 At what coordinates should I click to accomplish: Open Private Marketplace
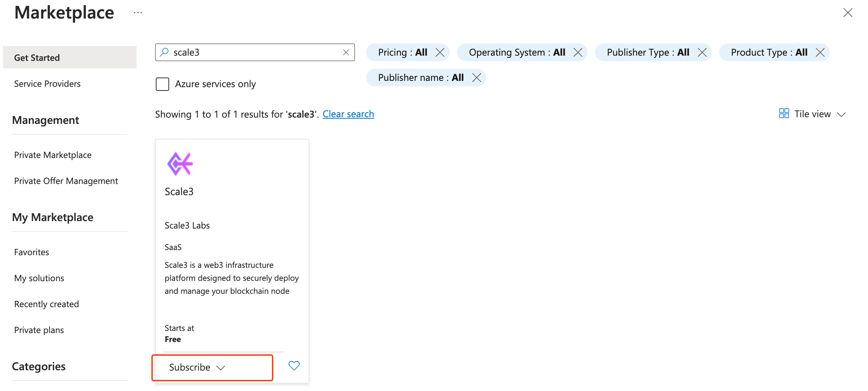click(53, 155)
